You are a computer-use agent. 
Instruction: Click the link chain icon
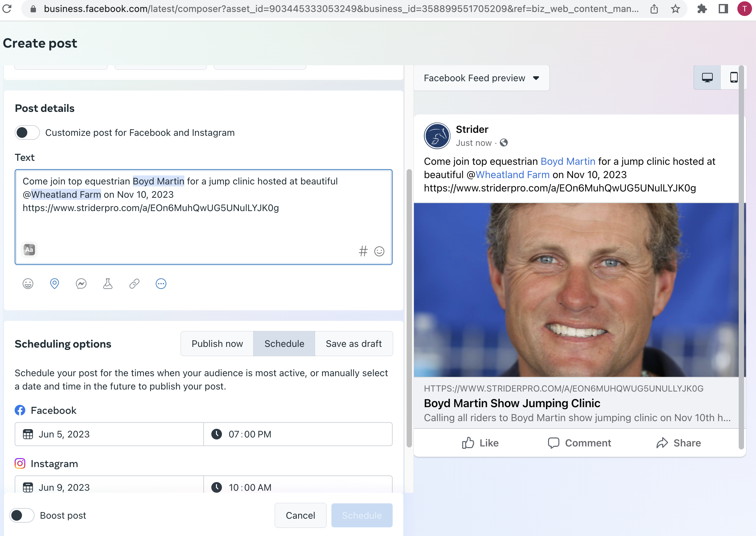134,284
